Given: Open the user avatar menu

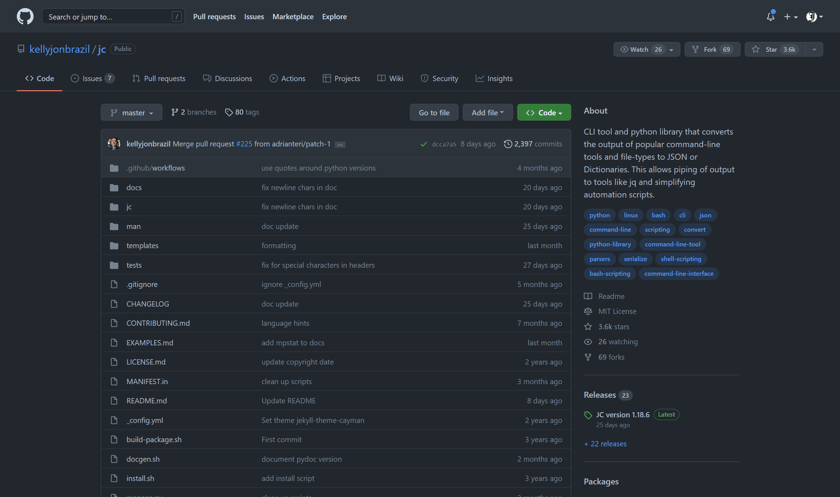Looking at the screenshot, I should pos(814,17).
